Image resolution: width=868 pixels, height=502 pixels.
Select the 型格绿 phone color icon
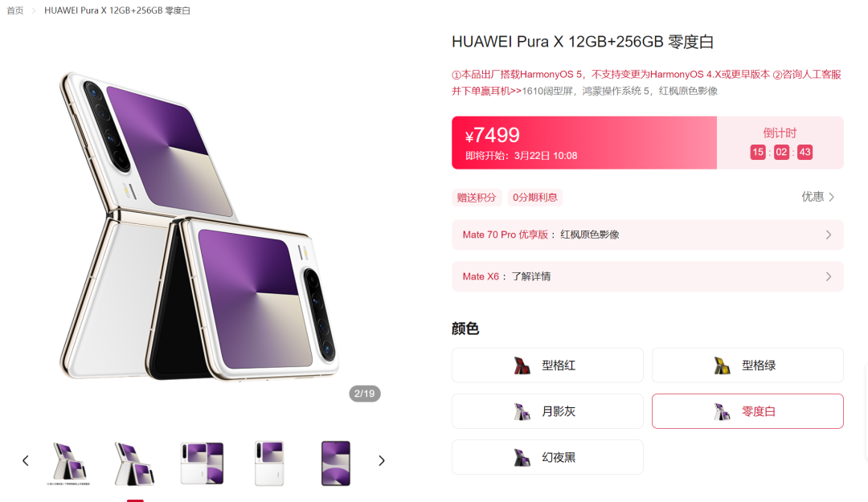coord(722,365)
